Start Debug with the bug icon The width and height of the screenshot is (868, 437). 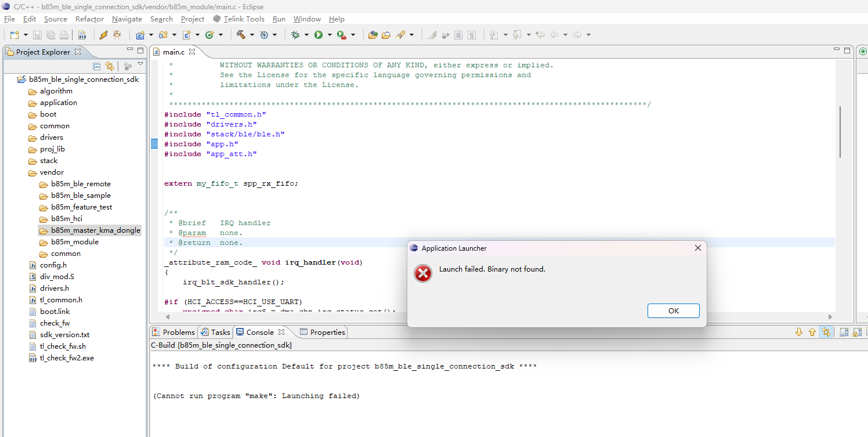pyautogui.click(x=295, y=35)
